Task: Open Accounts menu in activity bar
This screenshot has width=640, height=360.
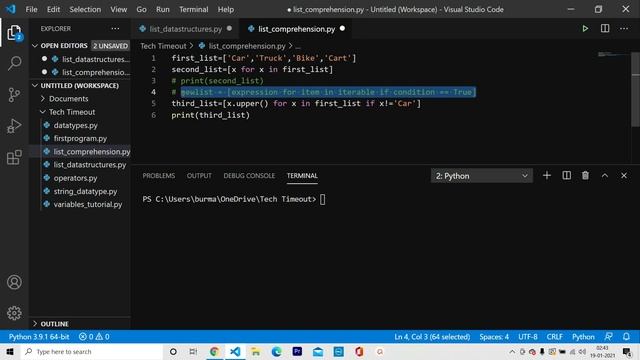Action: point(14,282)
